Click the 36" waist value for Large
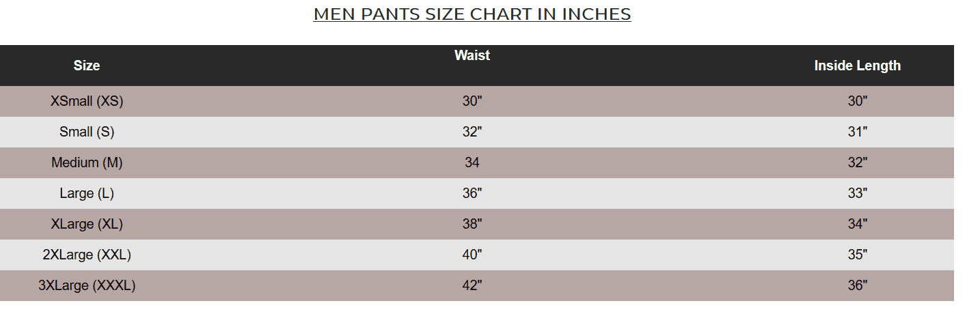The height and width of the screenshot is (329, 980). point(472,193)
